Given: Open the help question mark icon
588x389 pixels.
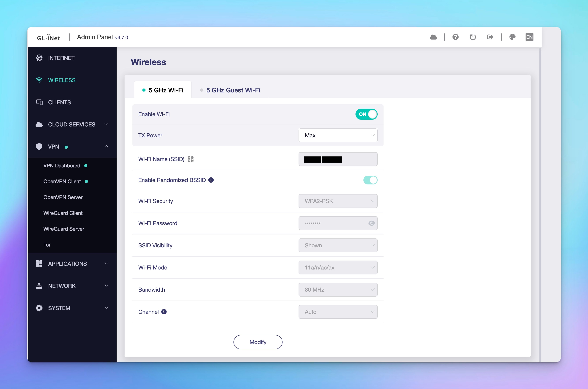Looking at the screenshot, I should coord(455,37).
